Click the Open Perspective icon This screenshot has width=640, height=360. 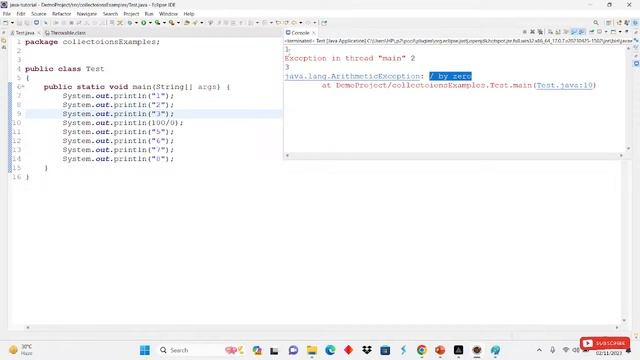point(609,23)
